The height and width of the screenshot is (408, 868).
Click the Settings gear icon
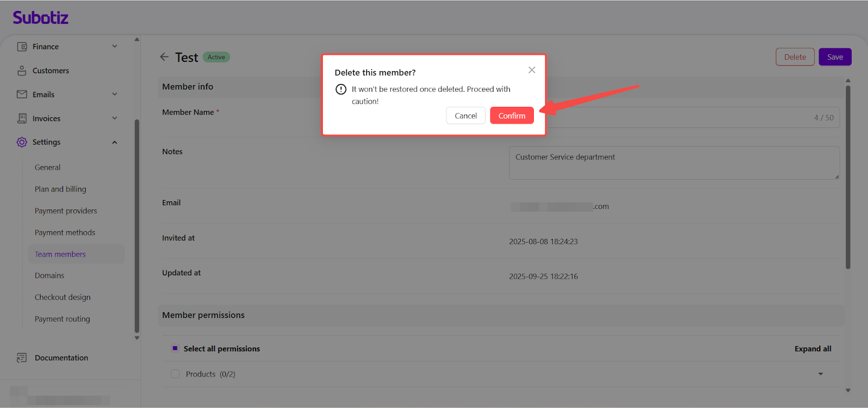point(22,142)
